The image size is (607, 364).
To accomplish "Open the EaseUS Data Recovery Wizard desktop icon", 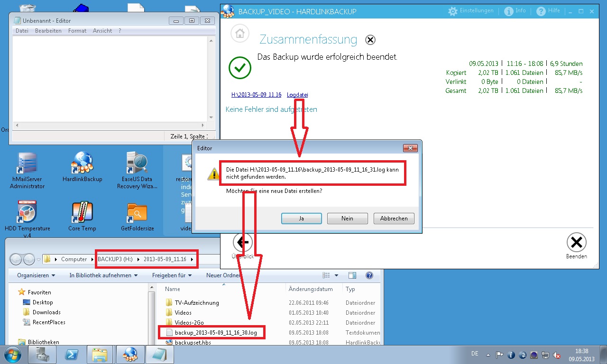I will pyautogui.click(x=138, y=171).
